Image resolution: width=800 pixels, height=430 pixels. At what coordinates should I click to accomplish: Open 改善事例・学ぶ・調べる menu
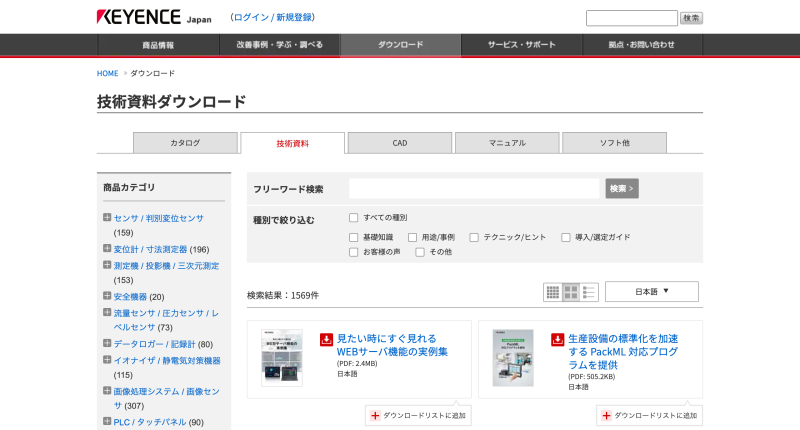click(x=280, y=45)
